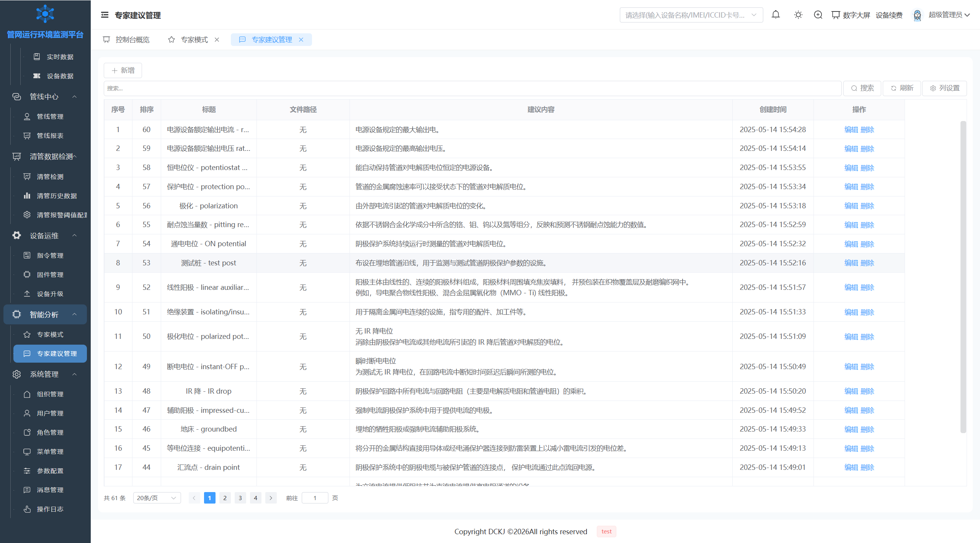
Task: Click the super admin avatar icon
Action: point(917,15)
